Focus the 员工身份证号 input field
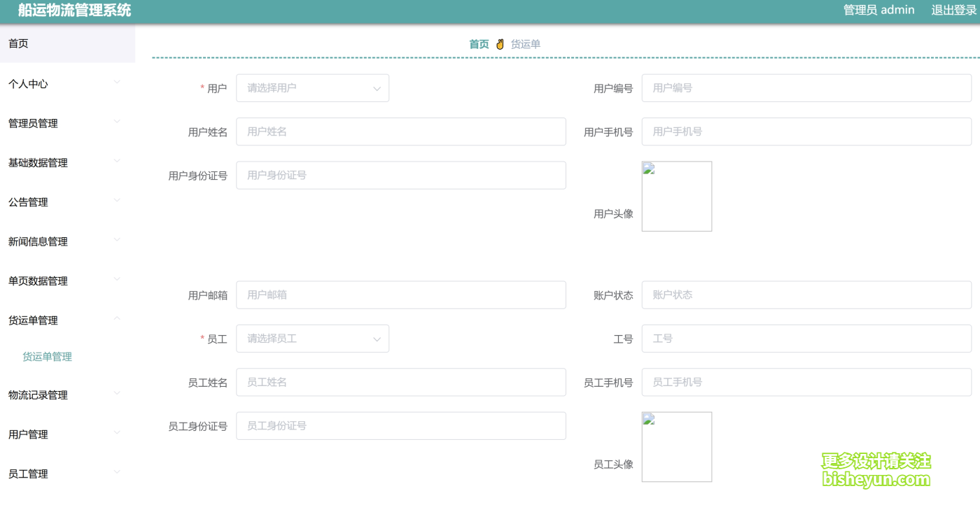The image size is (980, 505). click(x=401, y=426)
